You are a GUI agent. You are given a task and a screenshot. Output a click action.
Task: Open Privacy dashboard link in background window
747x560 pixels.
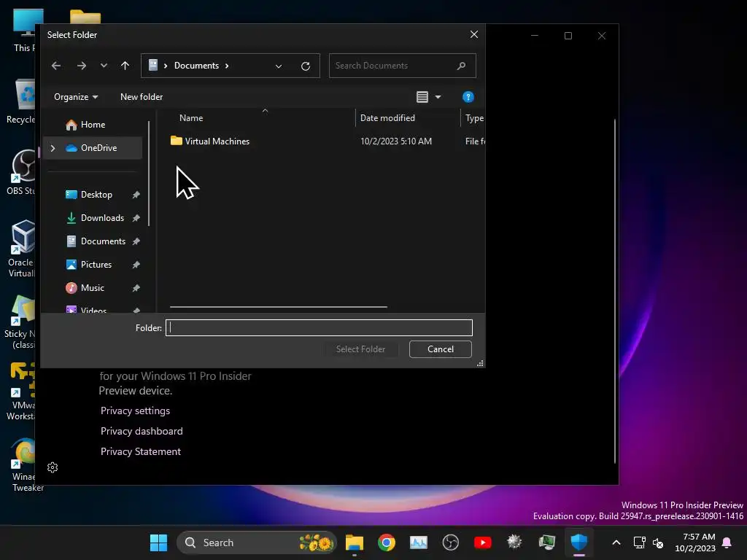click(x=142, y=432)
